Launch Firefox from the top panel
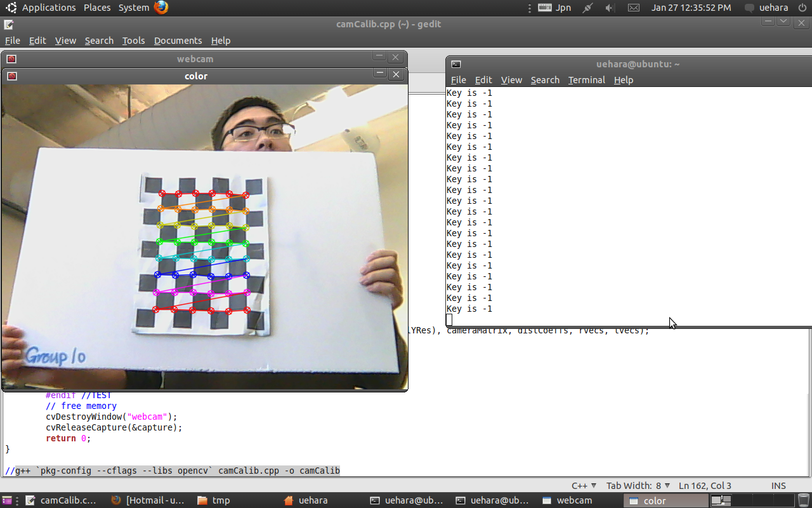Image resolution: width=812 pixels, height=508 pixels. coord(161,8)
